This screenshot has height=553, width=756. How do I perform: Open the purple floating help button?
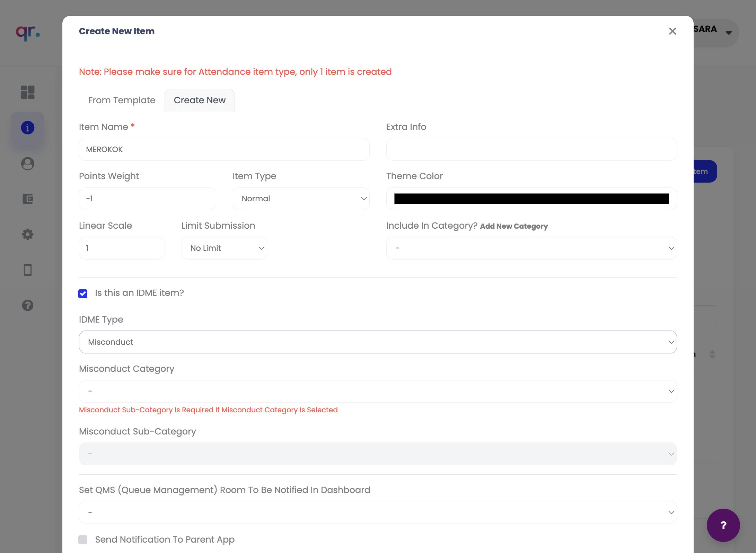[x=723, y=525]
